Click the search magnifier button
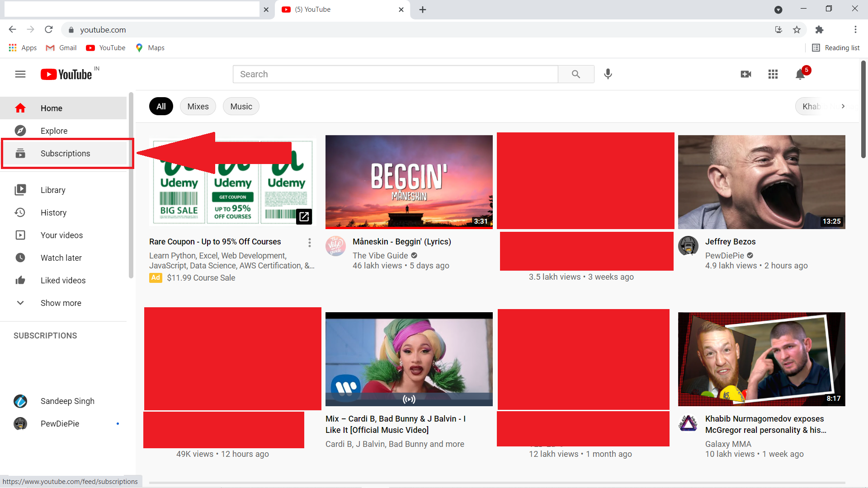868x488 pixels. pos(576,74)
